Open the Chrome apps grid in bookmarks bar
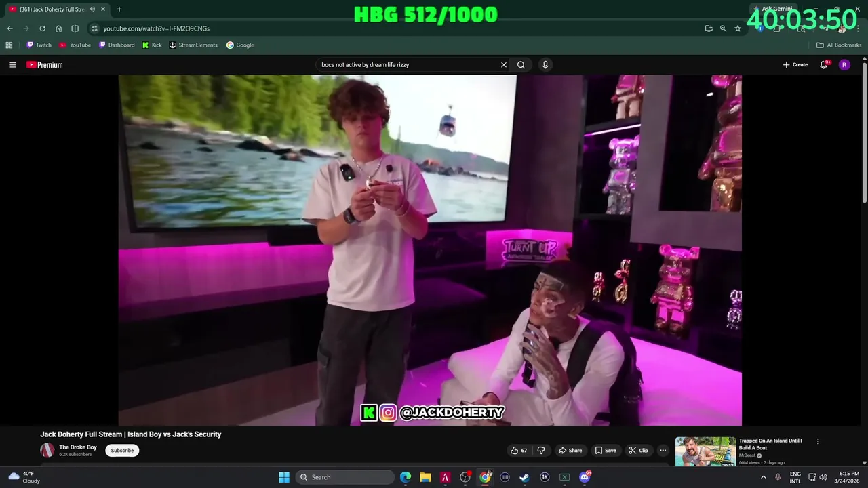The width and height of the screenshot is (868, 488). [x=9, y=45]
